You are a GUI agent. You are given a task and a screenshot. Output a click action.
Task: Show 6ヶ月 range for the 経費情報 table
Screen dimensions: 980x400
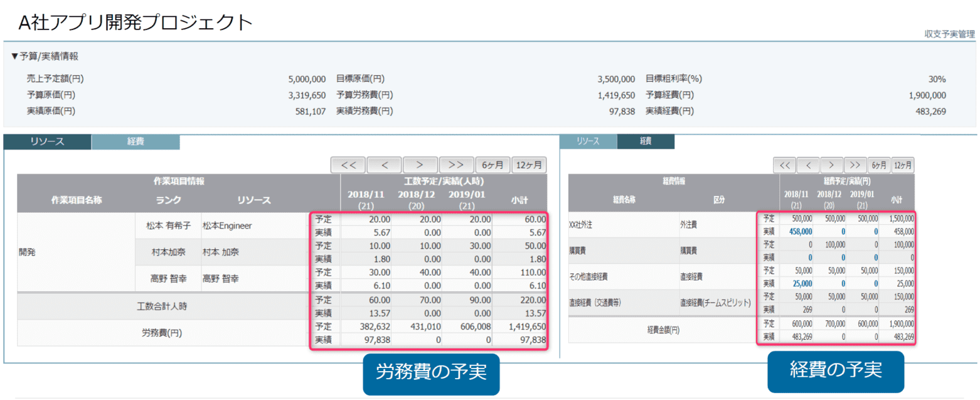878,165
